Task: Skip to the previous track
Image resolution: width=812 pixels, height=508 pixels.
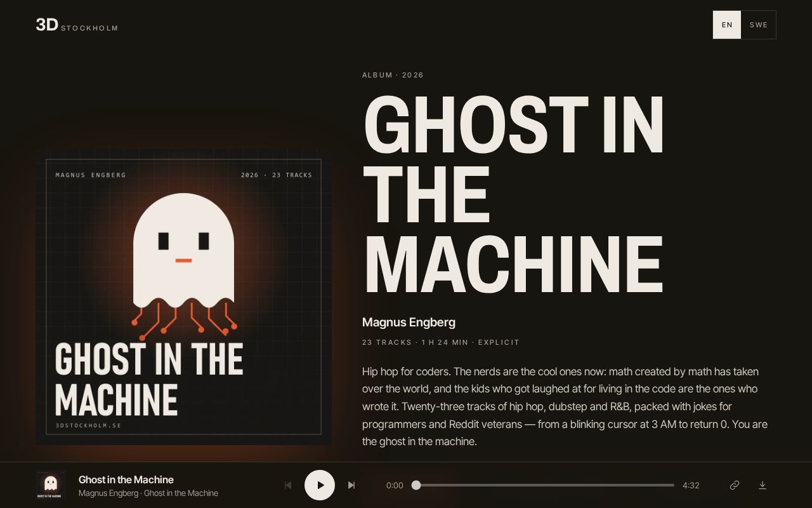Action: coord(288,485)
